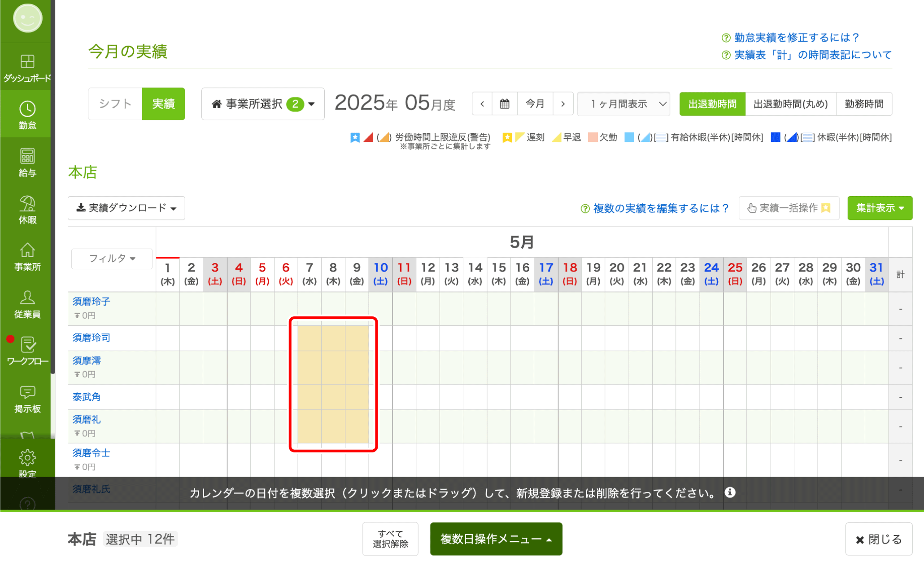Click 今月 button
The image size is (924, 566).
535,104
